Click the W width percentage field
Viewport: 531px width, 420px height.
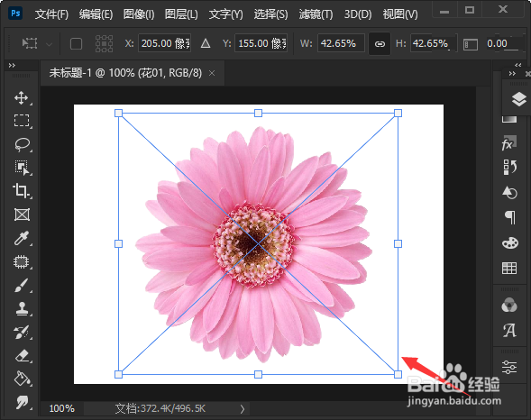(x=341, y=43)
